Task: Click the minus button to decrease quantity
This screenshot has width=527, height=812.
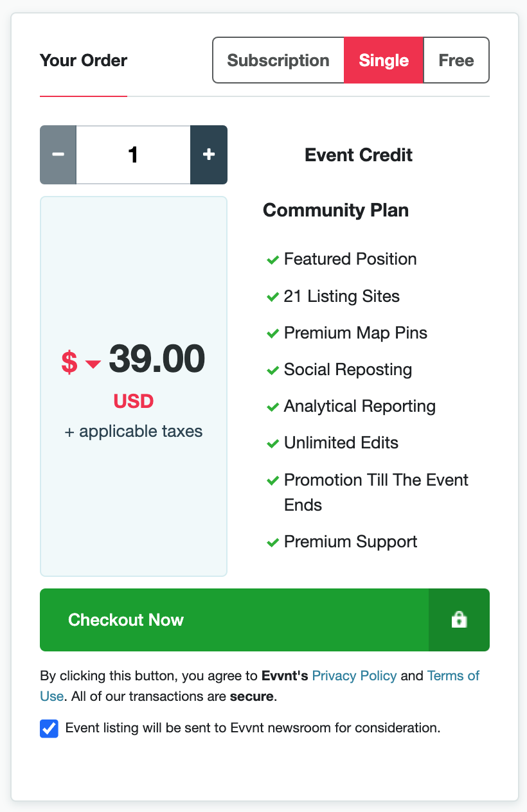Action: tap(58, 155)
